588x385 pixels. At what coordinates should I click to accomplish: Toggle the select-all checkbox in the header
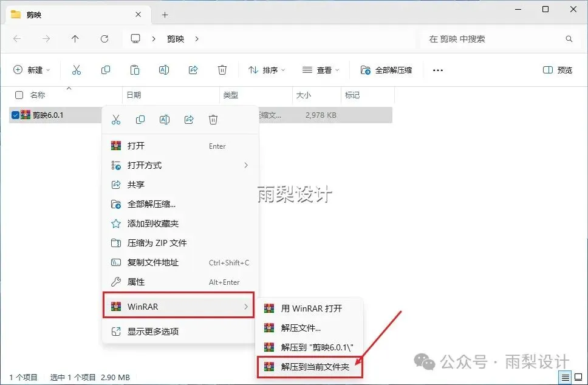(x=19, y=95)
